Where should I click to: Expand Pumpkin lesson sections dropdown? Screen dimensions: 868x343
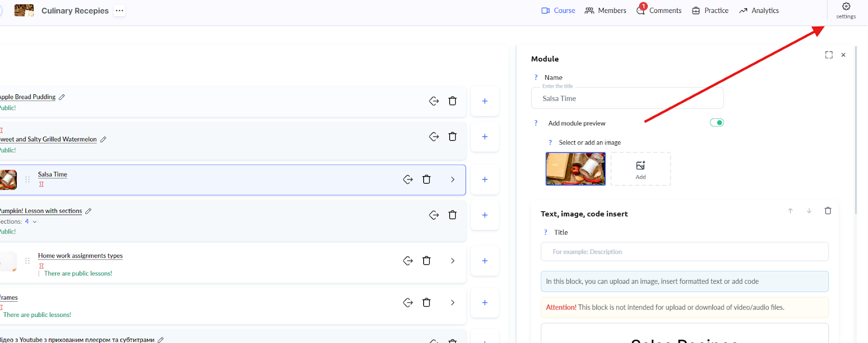point(35,222)
